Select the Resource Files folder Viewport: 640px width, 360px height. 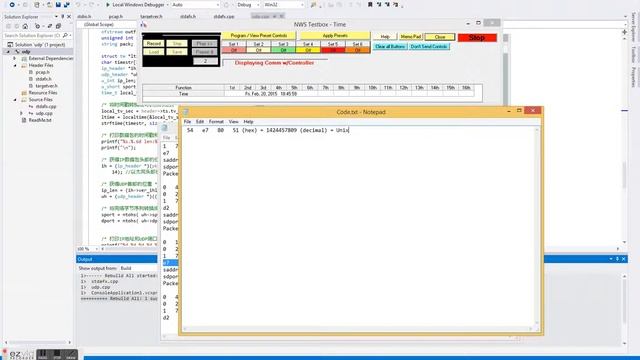click(x=42, y=93)
